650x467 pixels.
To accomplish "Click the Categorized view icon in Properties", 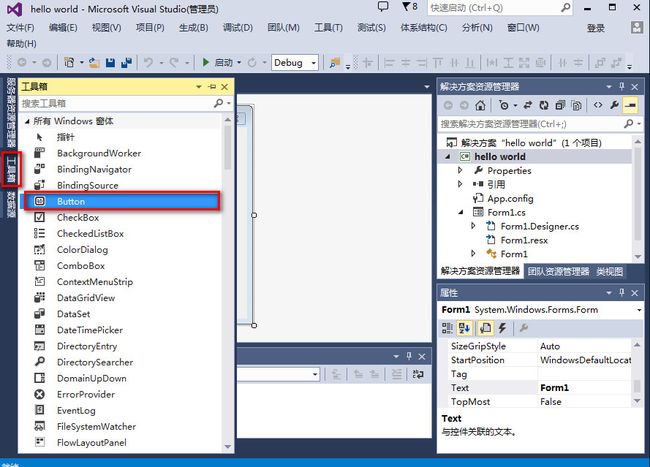I will (x=447, y=328).
